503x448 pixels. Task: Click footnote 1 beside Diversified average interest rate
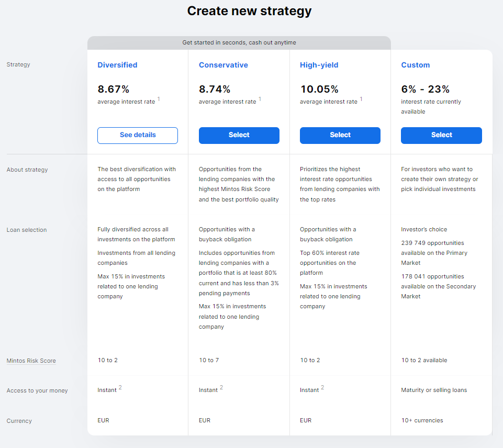159,99
